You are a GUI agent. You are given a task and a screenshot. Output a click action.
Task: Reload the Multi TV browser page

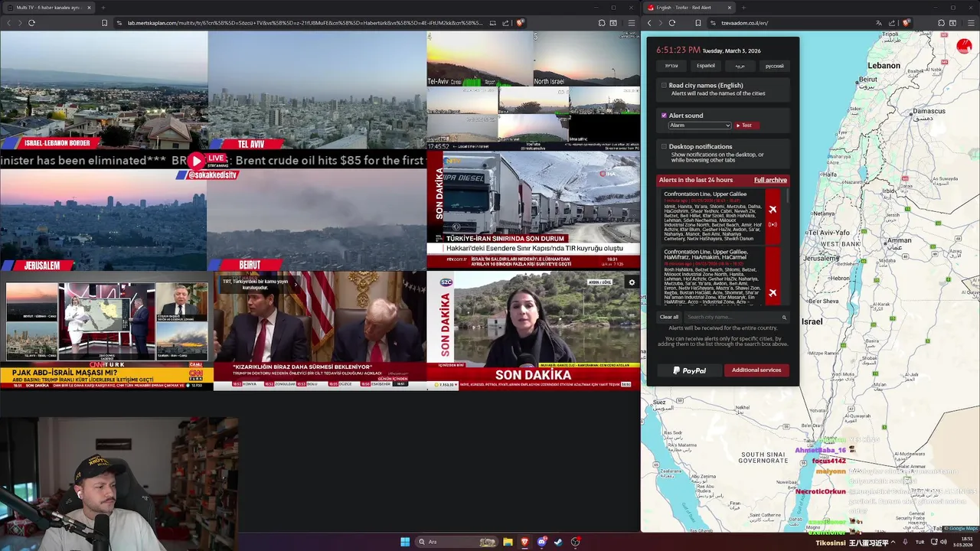pos(31,23)
